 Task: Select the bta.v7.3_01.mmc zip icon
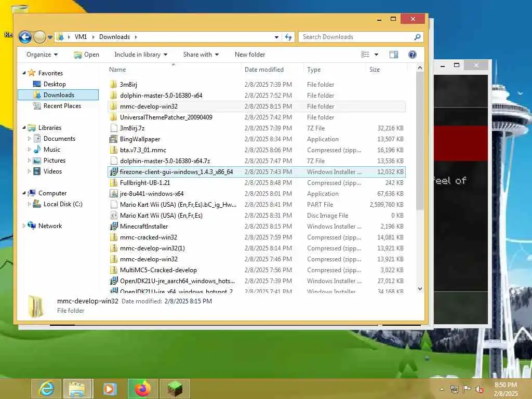[114, 150]
